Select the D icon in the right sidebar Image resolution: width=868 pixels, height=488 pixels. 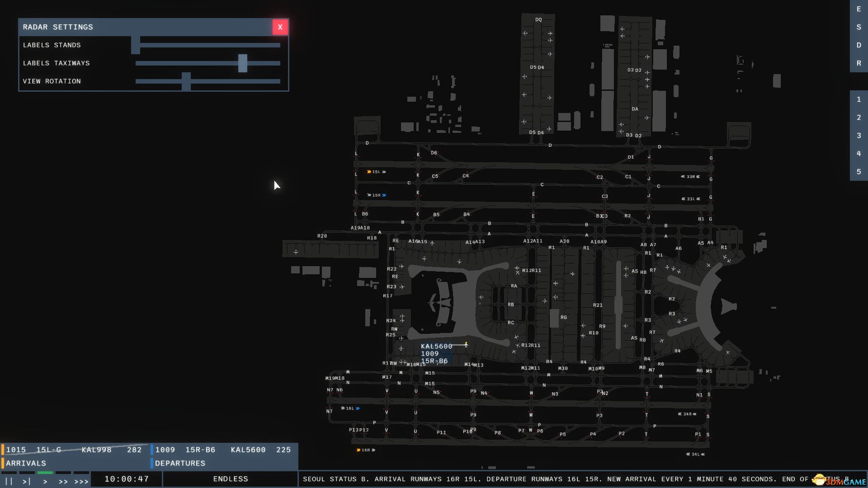(x=859, y=45)
